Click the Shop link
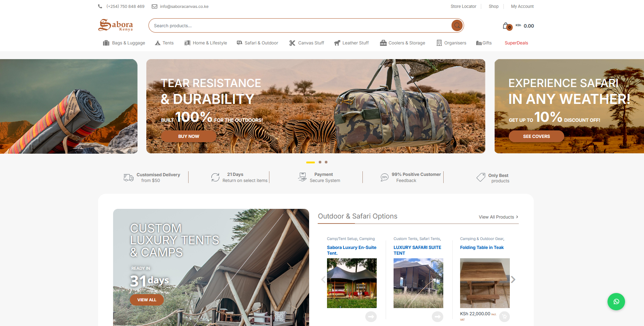 (493, 6)
